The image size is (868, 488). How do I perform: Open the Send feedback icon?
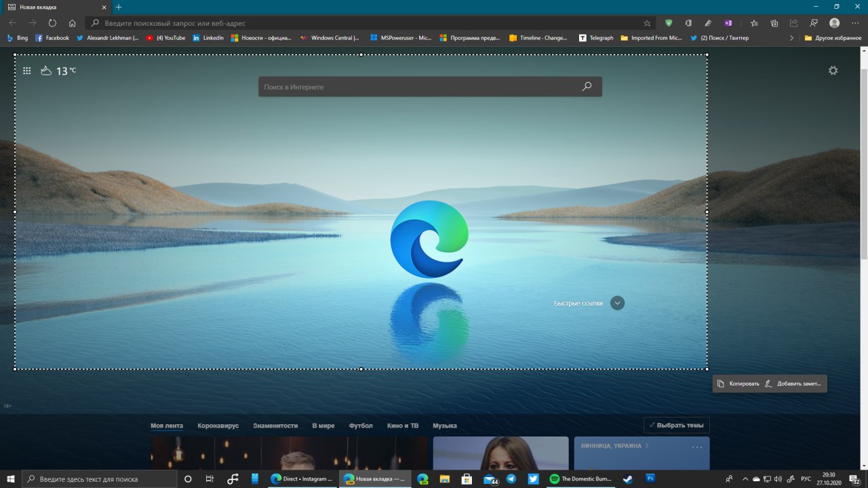point(813,23)
